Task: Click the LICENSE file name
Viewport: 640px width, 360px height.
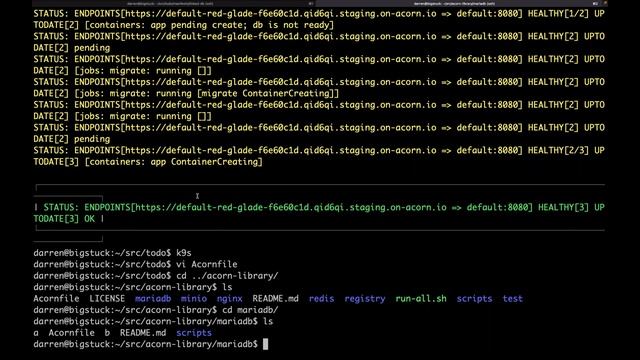Action: coord(107,298)
